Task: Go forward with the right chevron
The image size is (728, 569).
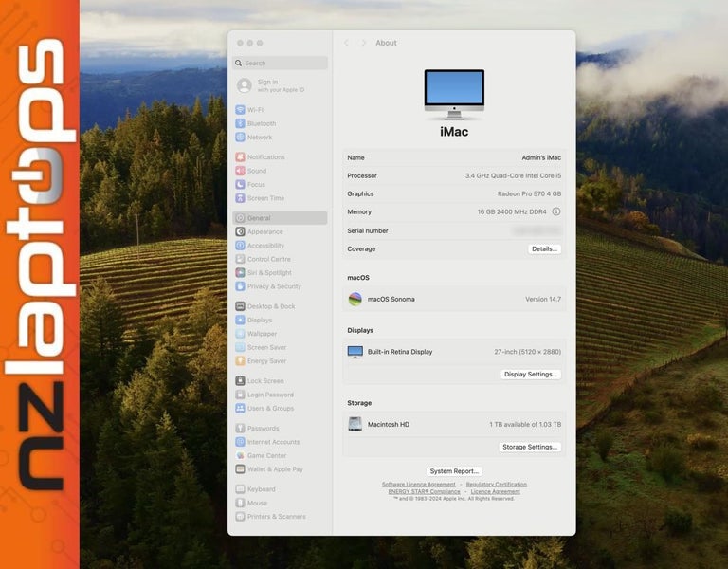Action: [x=364, y=43]
